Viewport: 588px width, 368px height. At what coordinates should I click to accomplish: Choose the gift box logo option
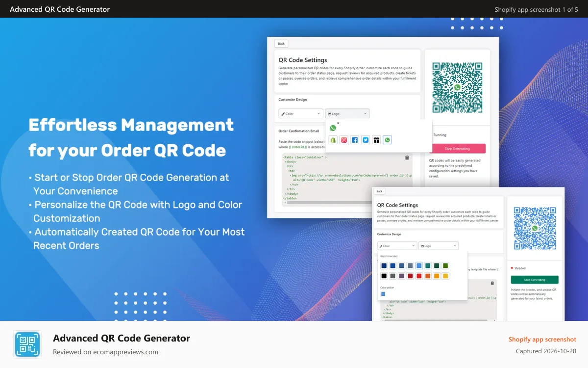(x=376, y=140)
